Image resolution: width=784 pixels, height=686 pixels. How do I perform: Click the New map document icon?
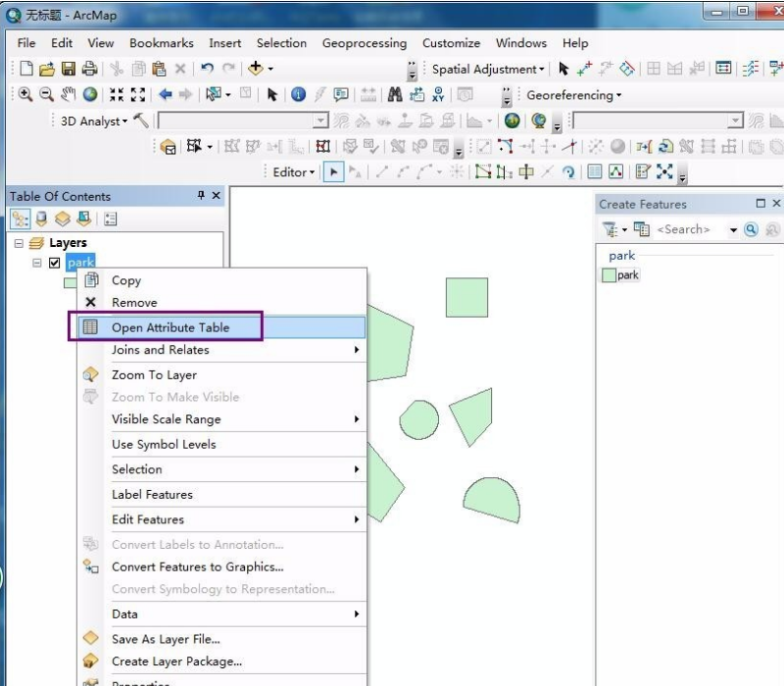click(26, 69)
